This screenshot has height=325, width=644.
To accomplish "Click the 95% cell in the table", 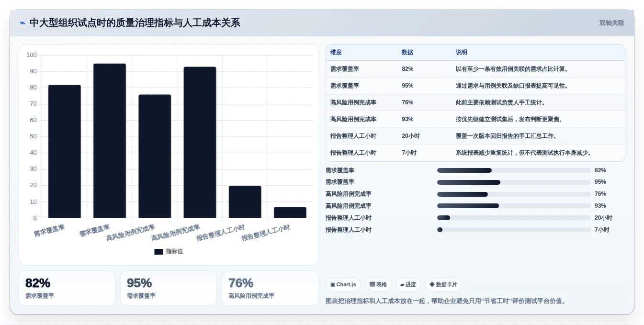I will pos(407,86).
